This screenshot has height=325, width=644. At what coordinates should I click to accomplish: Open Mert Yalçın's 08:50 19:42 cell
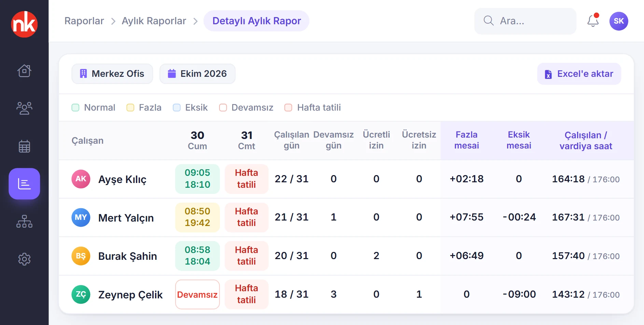[x=197, y=217]
